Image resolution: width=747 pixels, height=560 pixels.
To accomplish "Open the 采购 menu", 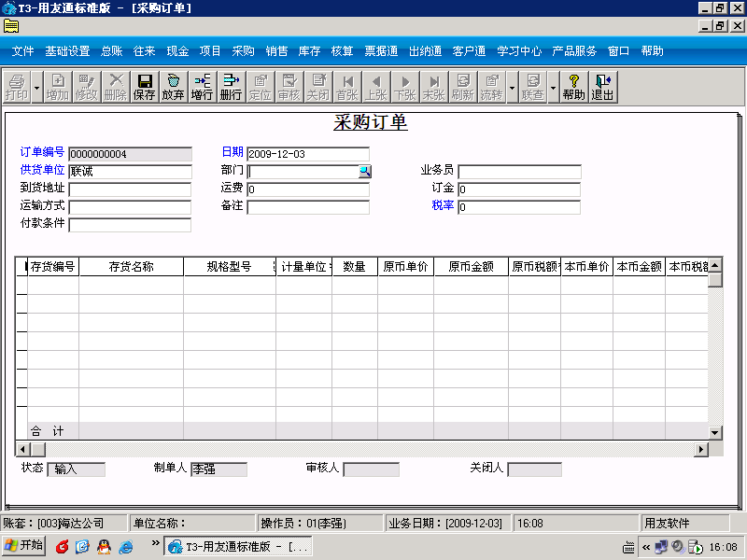I will [x=243, y=51].
